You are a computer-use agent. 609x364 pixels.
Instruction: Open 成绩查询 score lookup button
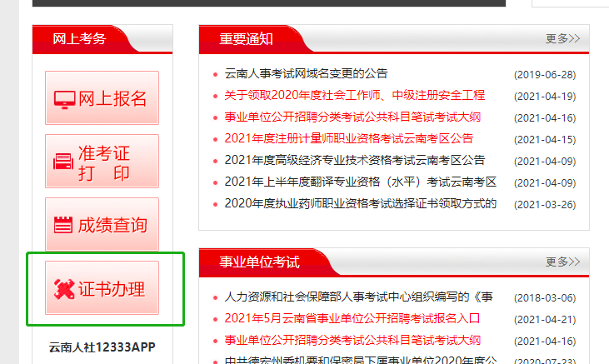point(102,225)
